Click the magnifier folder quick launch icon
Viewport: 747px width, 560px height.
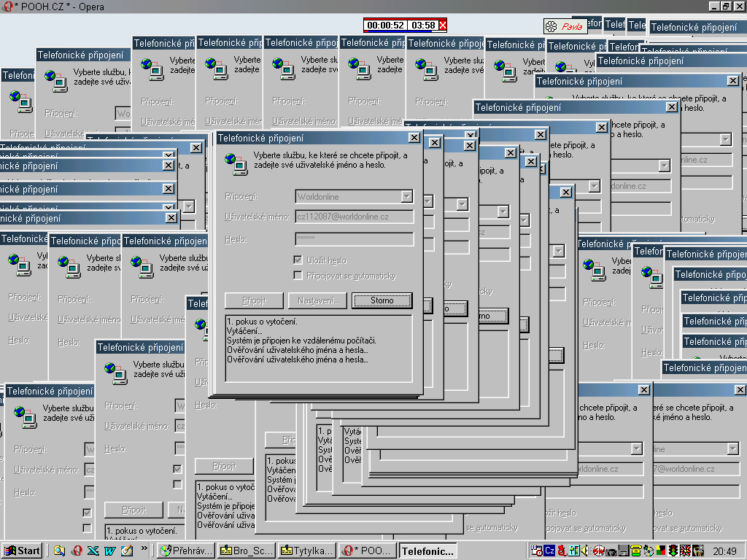point(59,551)
